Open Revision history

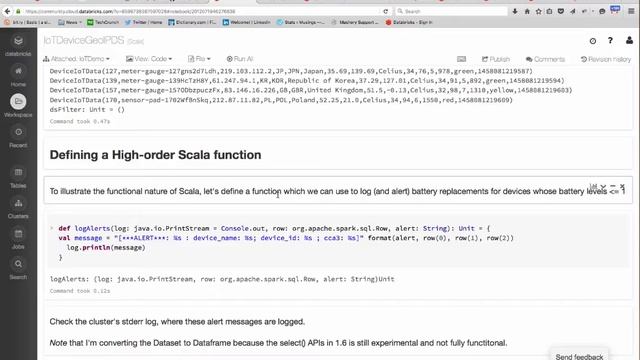606,59
